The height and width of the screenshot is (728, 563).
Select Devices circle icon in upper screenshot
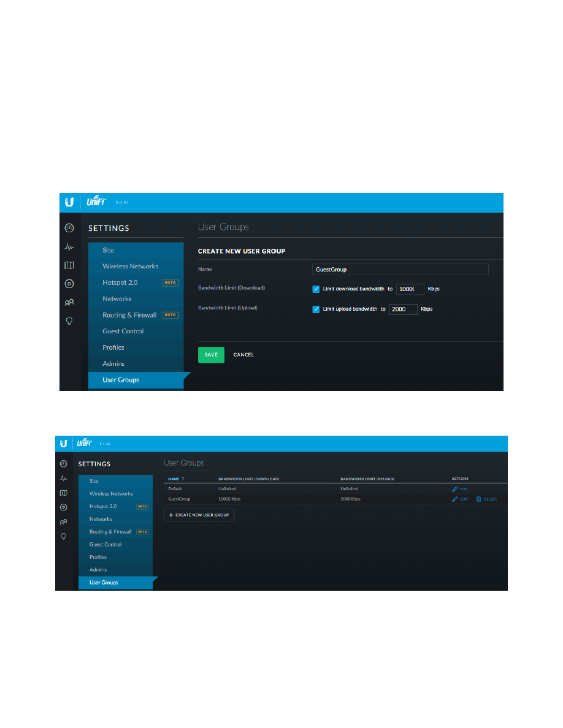(x=70, y=284)
